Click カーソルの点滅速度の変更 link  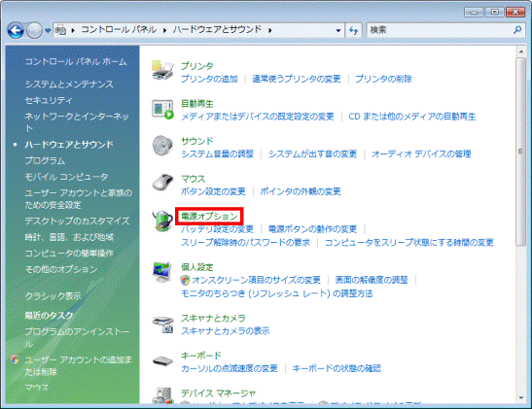[x=230, y=368]
